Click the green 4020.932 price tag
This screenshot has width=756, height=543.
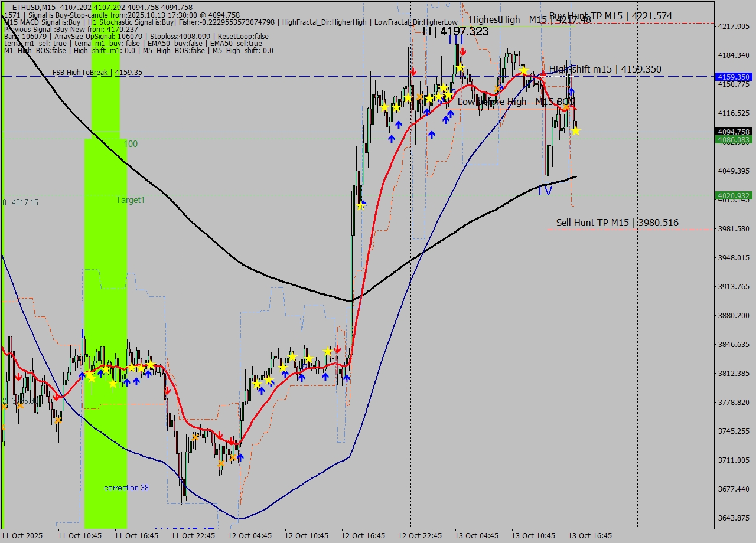(x=733, y=195)
